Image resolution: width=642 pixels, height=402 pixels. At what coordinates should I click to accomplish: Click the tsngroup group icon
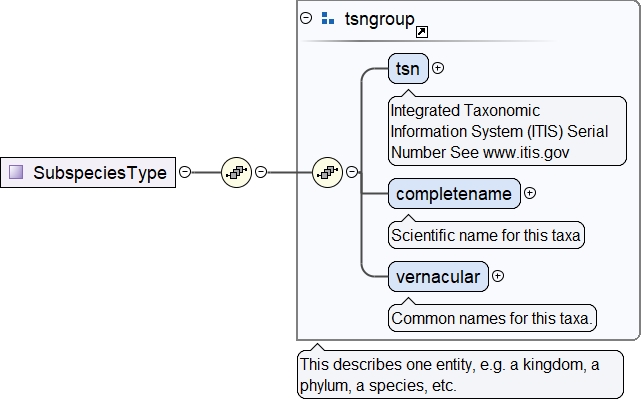[328, 18]
